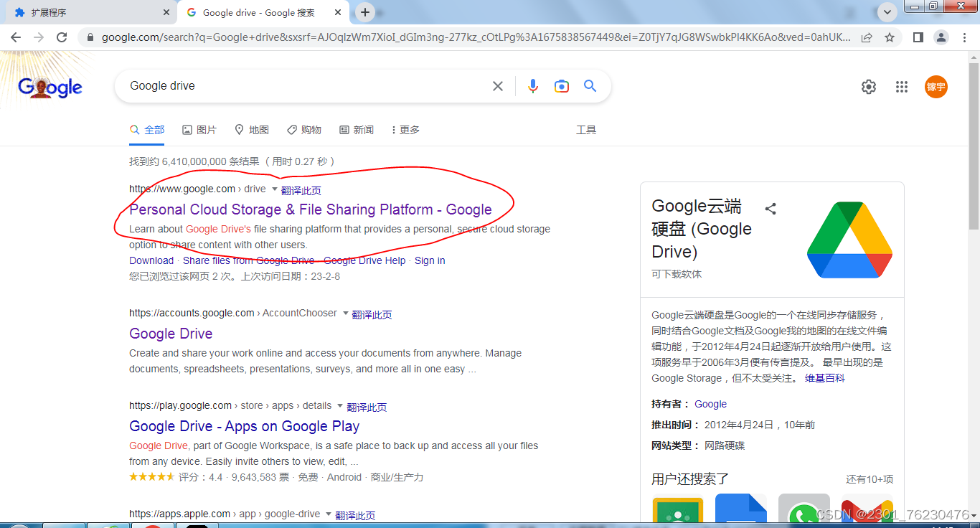980x528 pixels.
Task: Open the google.com › drive breadcrumb dropdown
Action: pyautogui.click(x=275, y=188)
